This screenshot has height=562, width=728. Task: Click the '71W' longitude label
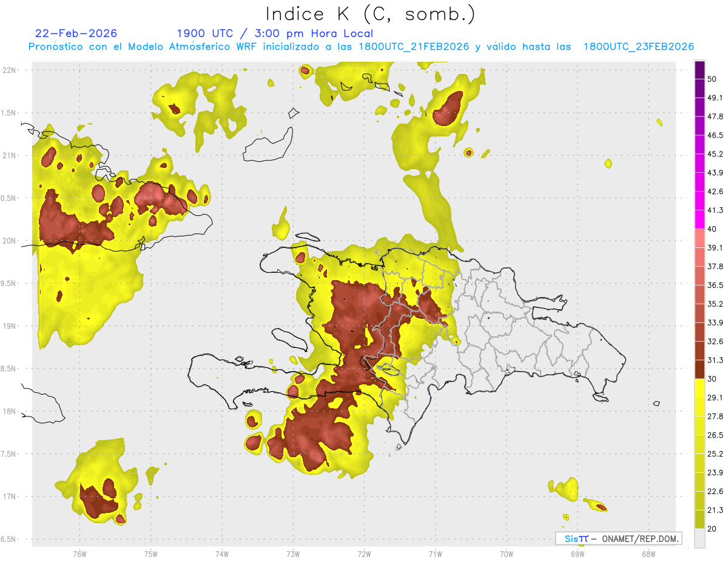coord(435,554)
